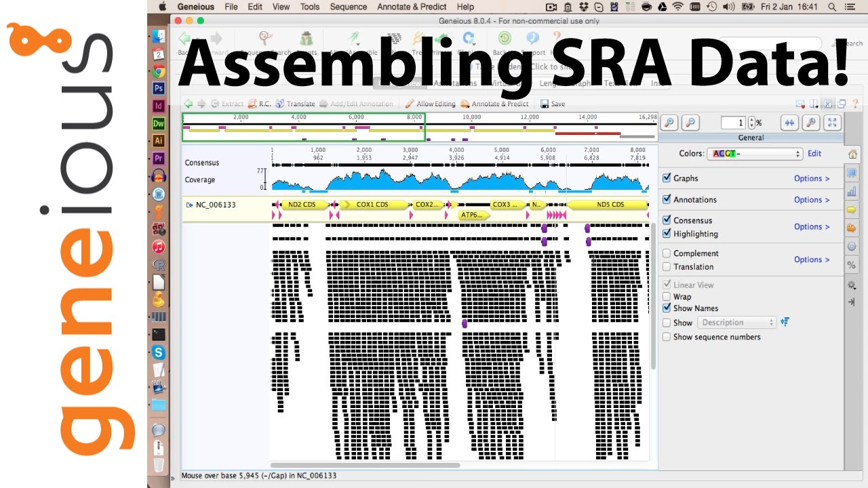Screen dimensions: 868x488
Task: Tick the Show Description checkbox
Action: [x=667, y=323]
